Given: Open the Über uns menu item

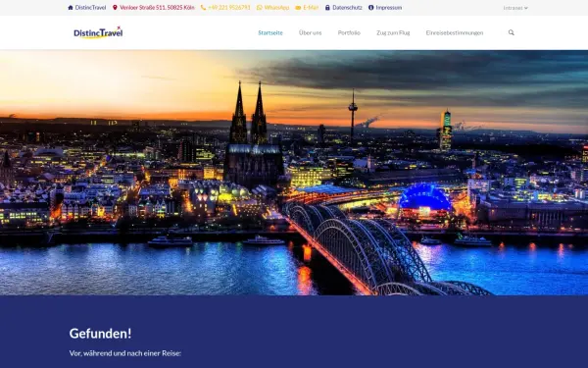Looking at the screenshot, I should pyautogui.click(x=310, y=33).
